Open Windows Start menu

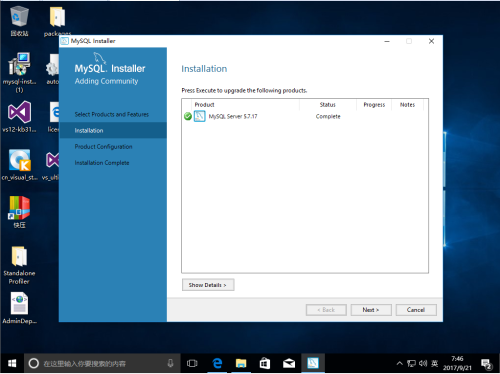point(12,363)
